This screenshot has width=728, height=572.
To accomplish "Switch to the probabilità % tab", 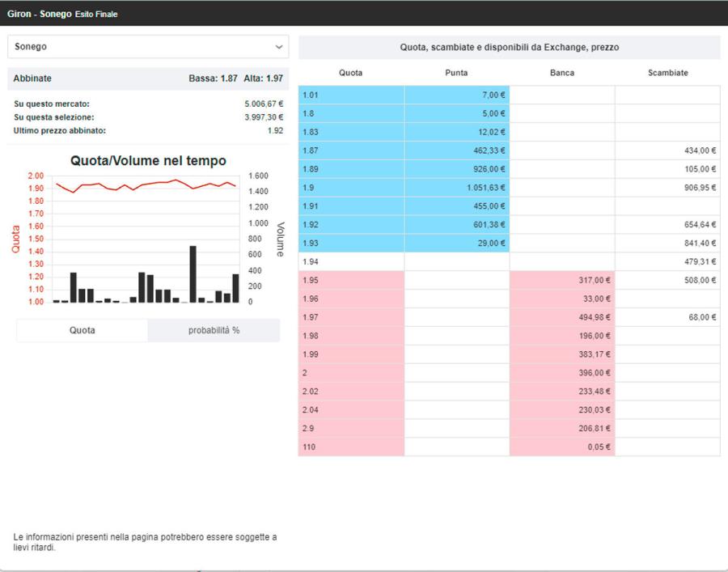I will pyautogui.click(x=214, y=330).
